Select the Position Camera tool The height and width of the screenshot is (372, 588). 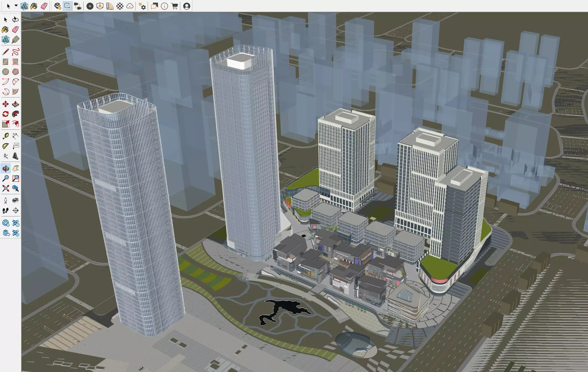coord(6,201)
